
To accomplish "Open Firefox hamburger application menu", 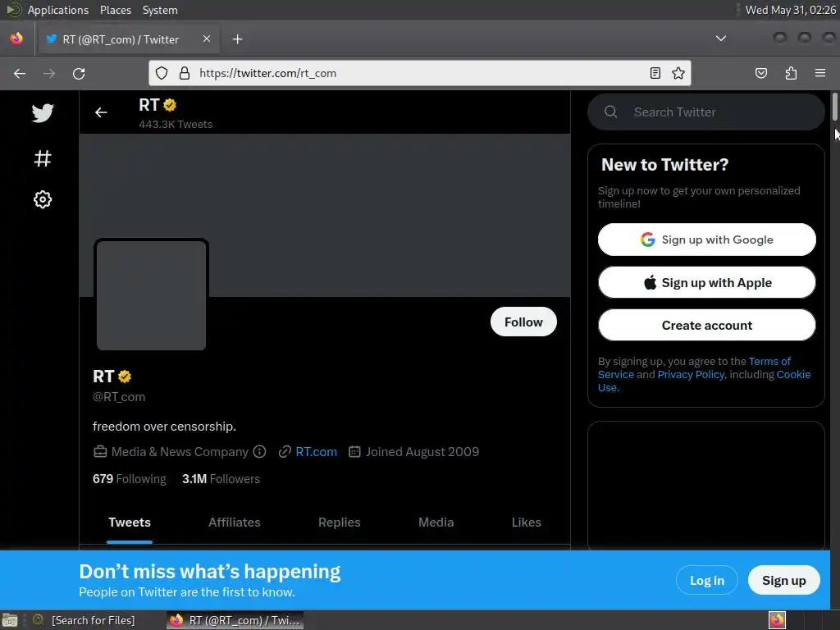I will click(x=819, y=73).
